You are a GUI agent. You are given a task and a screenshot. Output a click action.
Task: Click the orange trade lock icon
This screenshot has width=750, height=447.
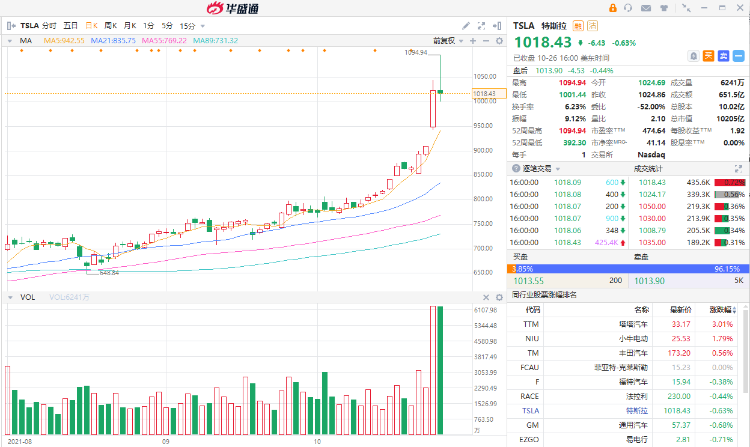(x=613, y=8)
